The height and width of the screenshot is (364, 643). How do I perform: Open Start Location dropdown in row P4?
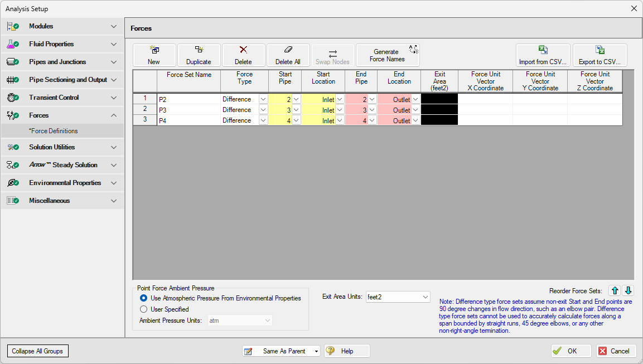click(x=340, y=120)
